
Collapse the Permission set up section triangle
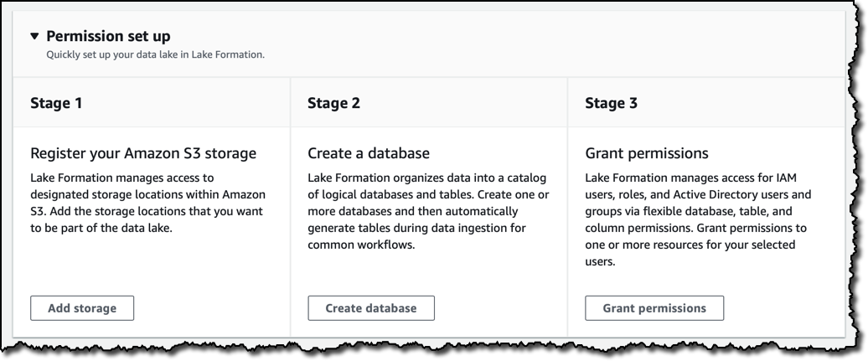[34, 37]
